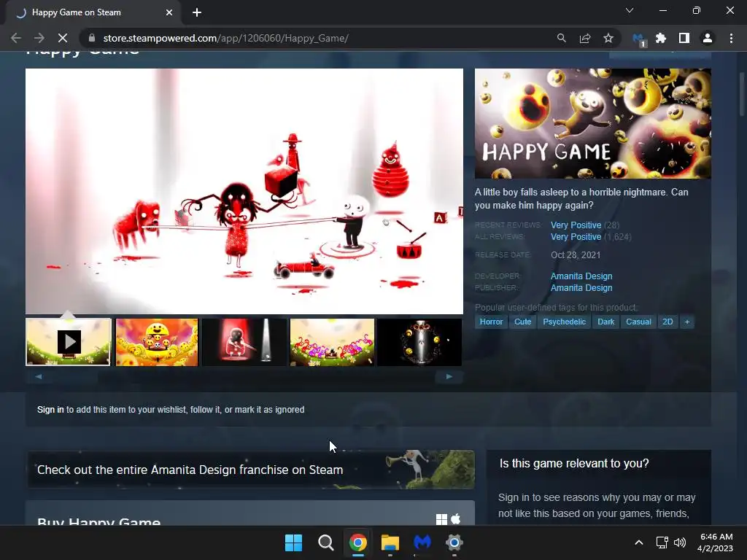Click the right arrow of thumbnail strip
Screen dimensions: 747x560
click(449, 376)
